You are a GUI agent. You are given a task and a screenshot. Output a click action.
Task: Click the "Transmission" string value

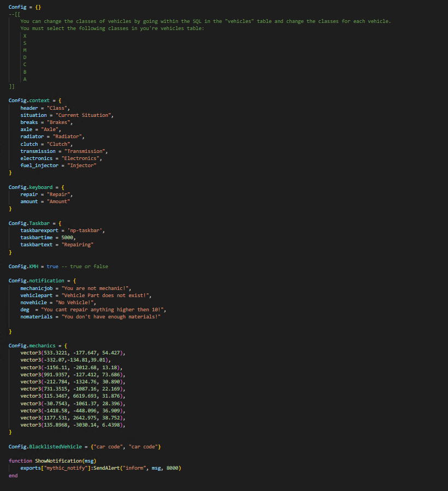86,151
